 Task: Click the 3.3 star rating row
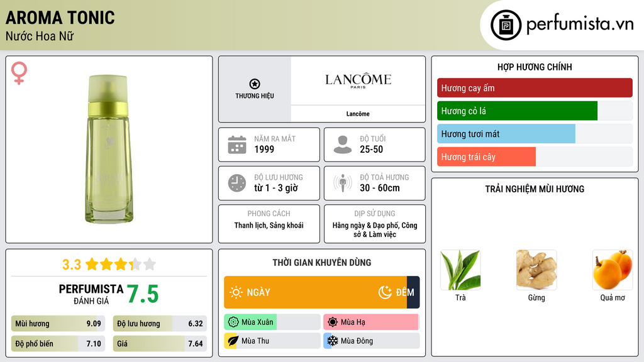click(109, 264)
